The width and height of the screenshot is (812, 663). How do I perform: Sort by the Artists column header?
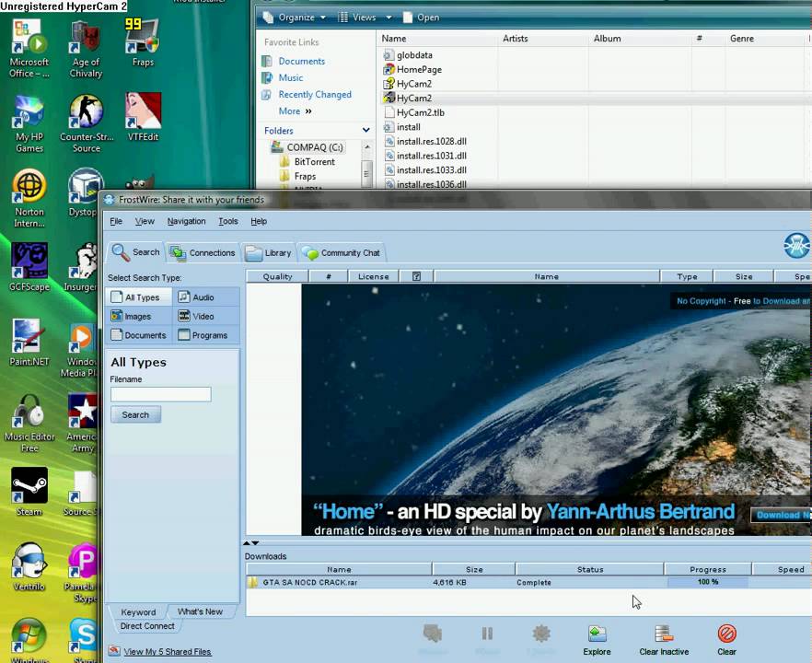pos(543,39)
